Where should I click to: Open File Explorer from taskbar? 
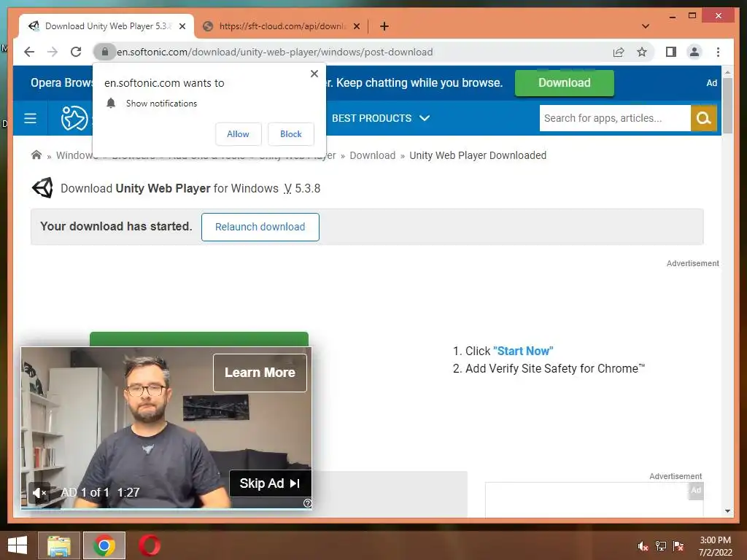pyautogui.click(x=59, y=545)
